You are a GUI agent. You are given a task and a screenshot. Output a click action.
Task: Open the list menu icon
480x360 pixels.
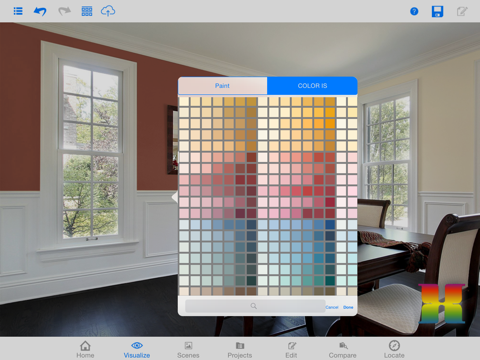pos(18,11)
